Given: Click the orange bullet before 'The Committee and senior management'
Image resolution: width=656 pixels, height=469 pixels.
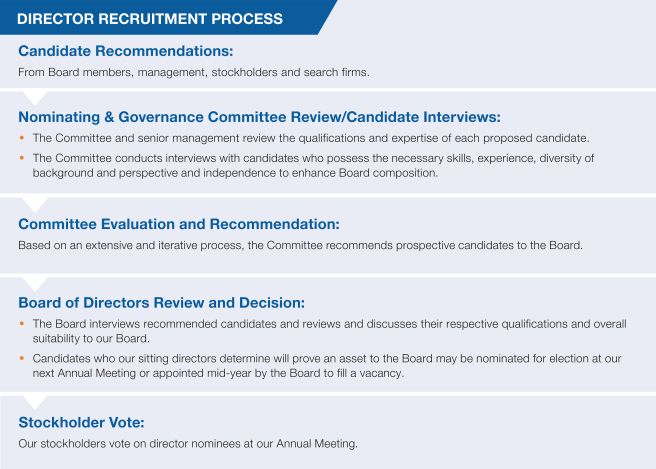Looking at the screenshot, I should coord(22,138).
